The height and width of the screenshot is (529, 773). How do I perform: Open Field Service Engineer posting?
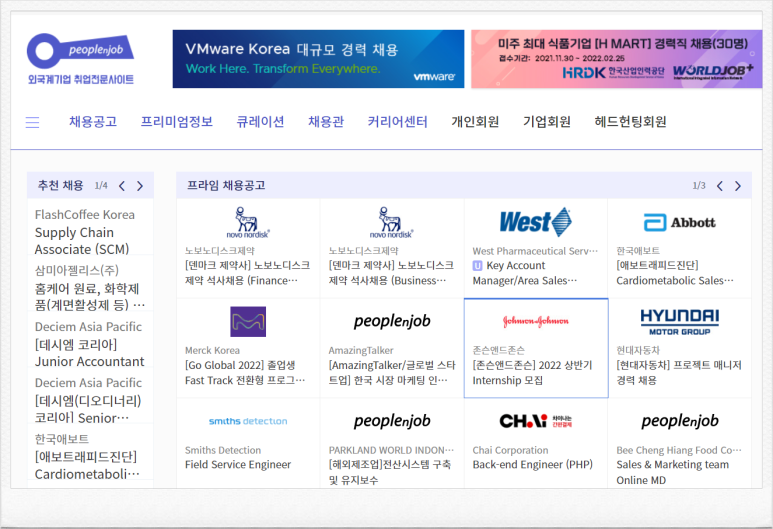pos(238,465)
